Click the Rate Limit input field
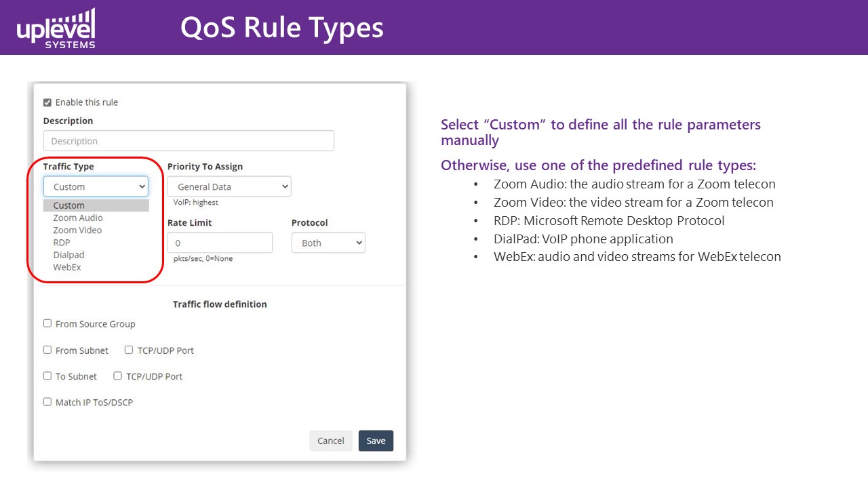 coord(220,243)
